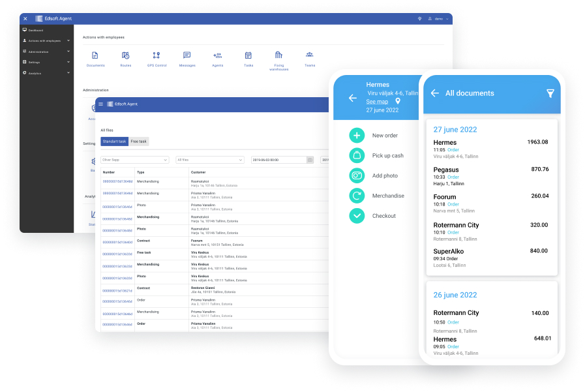Viewport: 585px width, 392px height.
Task: Open the Fixing warehouses icon
Action: coord(278,55)
